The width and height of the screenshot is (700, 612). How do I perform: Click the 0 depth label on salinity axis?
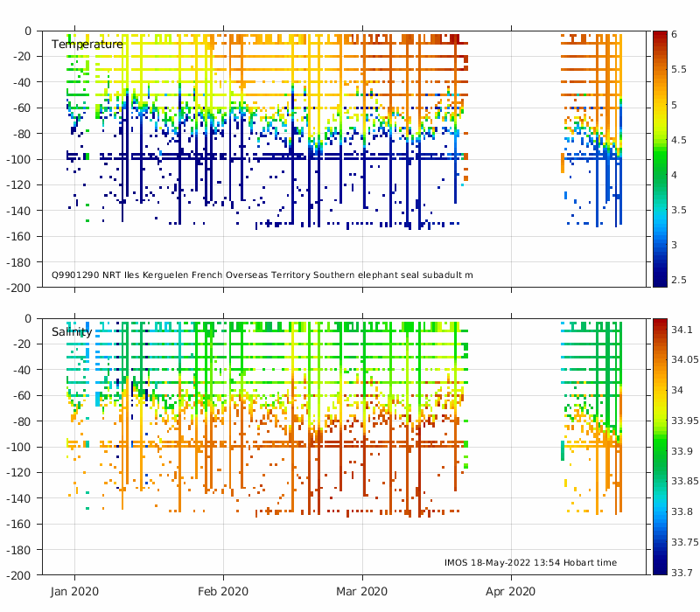coord(28,318)
